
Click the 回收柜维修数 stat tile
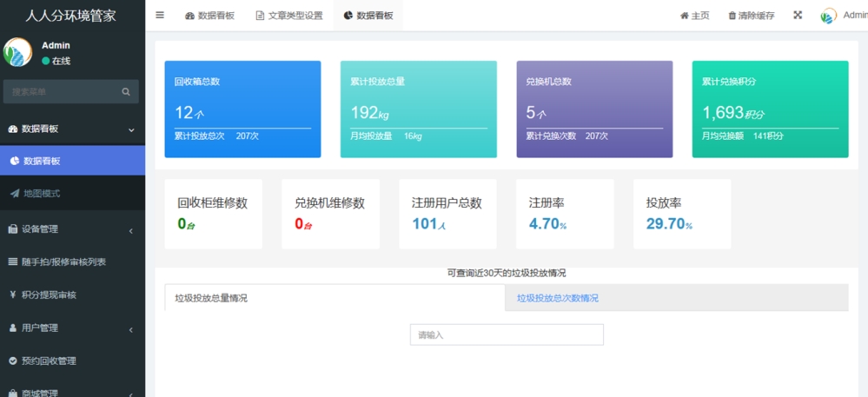(214, 214)
